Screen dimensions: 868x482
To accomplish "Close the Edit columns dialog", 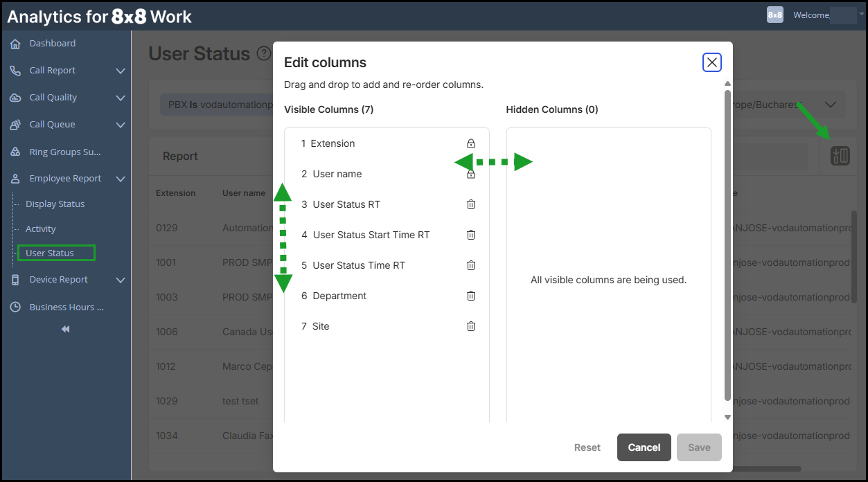I will click(711, 62).
